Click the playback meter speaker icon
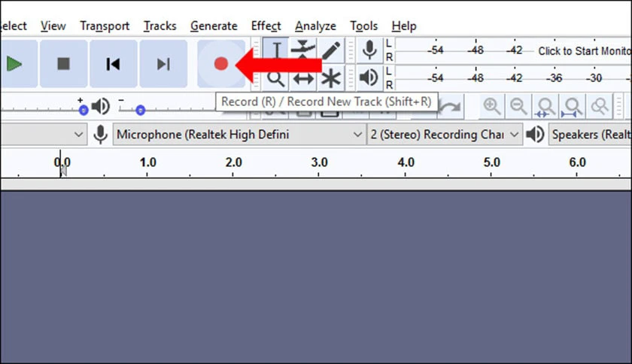The image size is (632, 364). [x=369, y=77]
